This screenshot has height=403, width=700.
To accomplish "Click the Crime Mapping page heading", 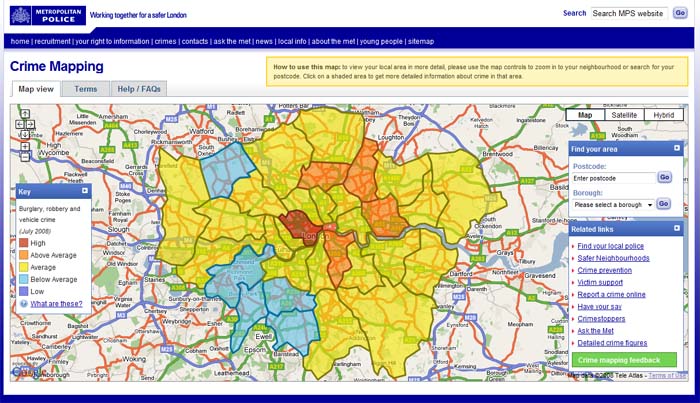I will (x=57, y=66).
